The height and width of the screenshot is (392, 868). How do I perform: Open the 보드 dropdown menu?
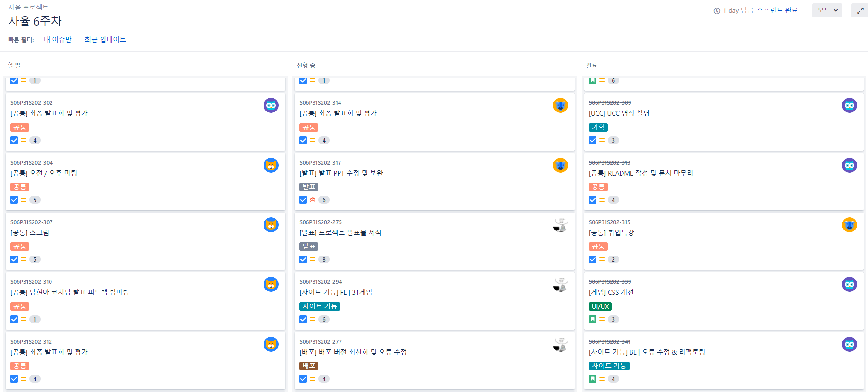pos(826,10)
